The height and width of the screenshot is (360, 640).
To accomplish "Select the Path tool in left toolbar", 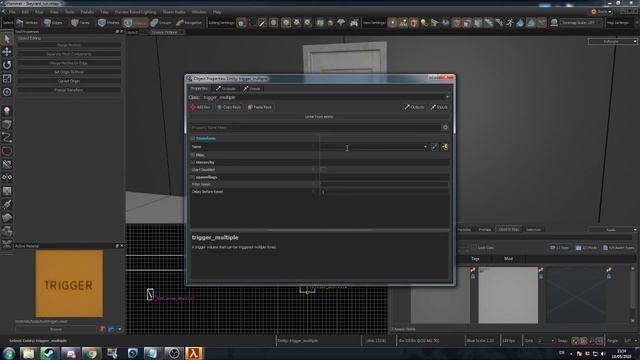I will coord(7,138).
